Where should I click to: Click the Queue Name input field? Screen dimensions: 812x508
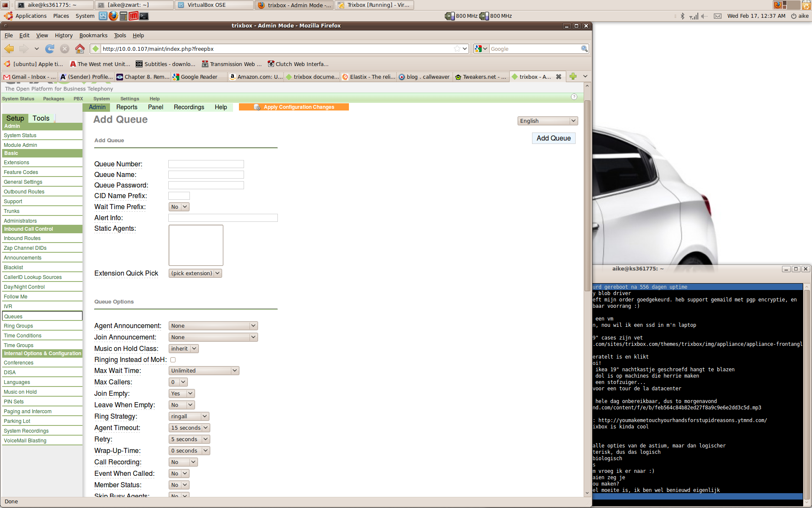(x=206, y=175)
